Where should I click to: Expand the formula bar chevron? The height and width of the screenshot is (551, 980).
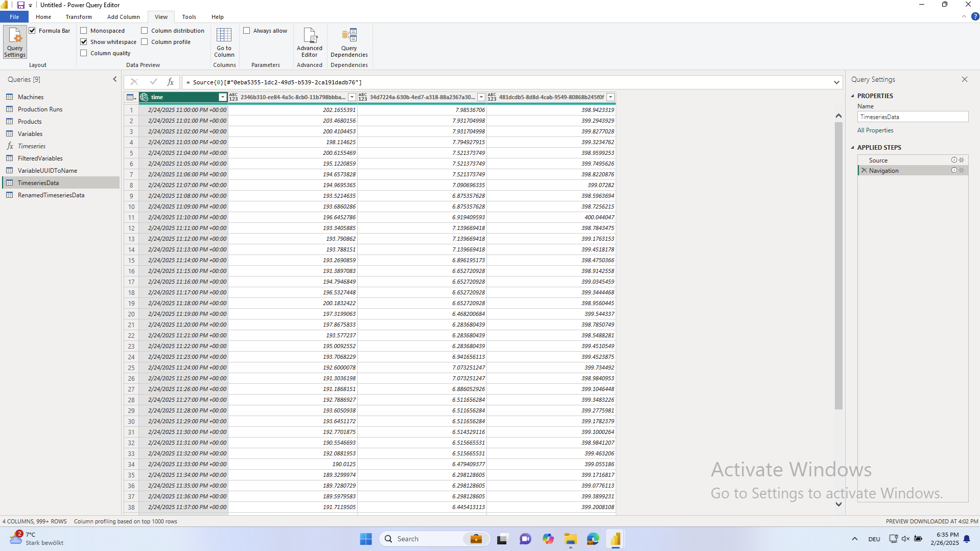point(836,82)
